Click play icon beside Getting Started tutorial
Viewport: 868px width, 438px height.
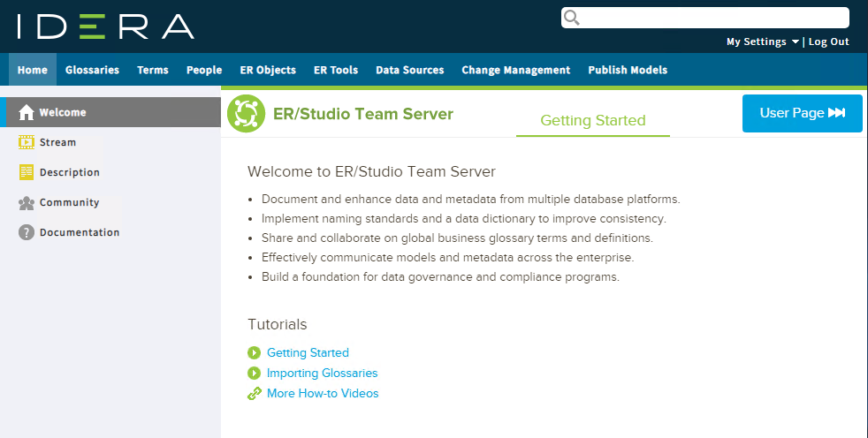tap(254, 353)
